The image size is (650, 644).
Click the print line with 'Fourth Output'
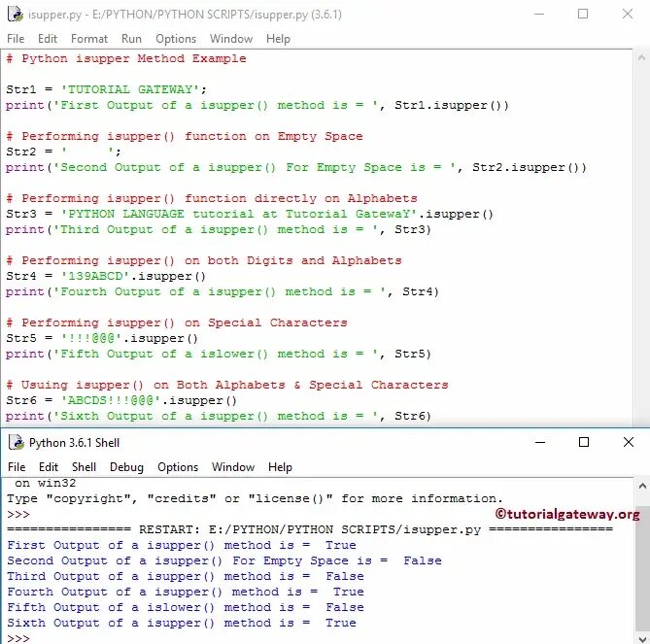tap(222, 291)
